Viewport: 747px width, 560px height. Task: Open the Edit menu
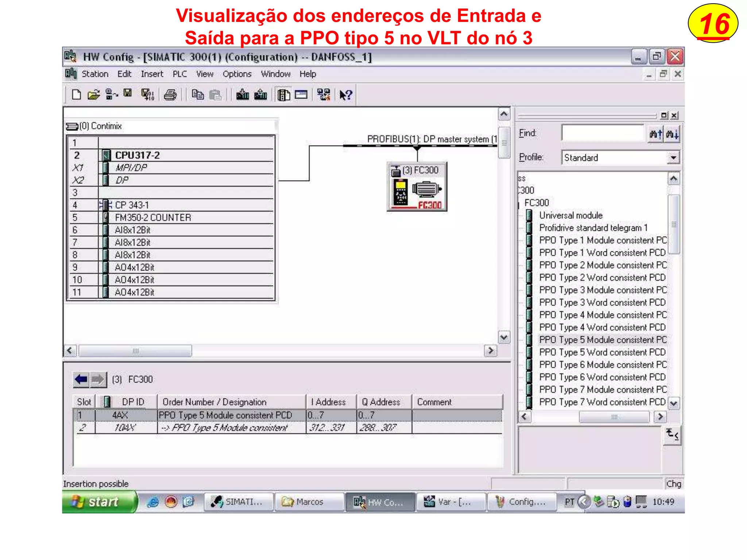(x=124, y=74)
